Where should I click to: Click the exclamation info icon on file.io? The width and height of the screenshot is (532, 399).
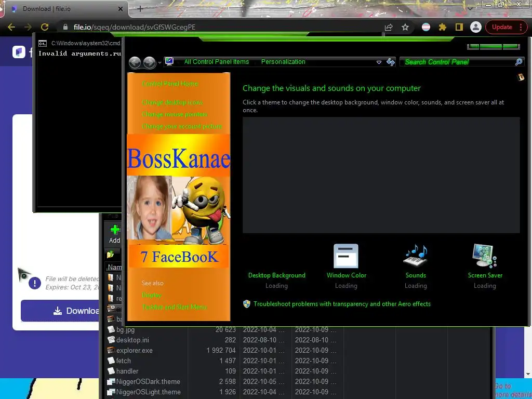35,283
